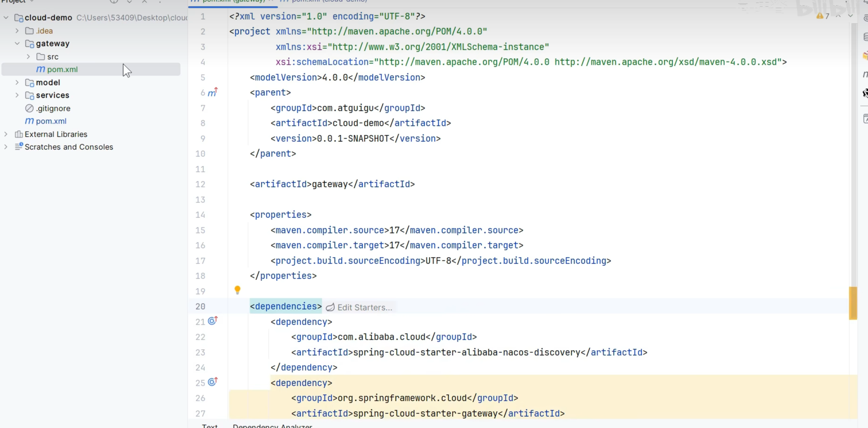The height and width of the screenshot is (428, 868).
Task: Collapse the gateway module folder
Action: point(17,44)
